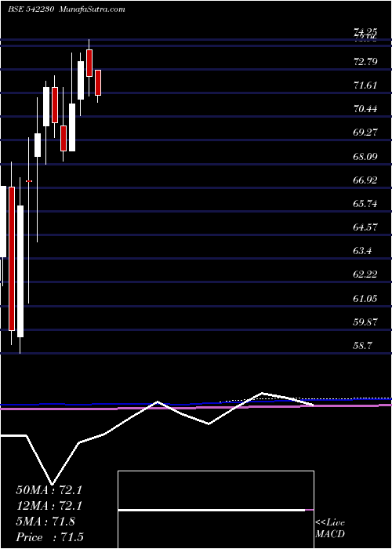
Task: Select the 70.44 price level label
Action: coord(366,109)
